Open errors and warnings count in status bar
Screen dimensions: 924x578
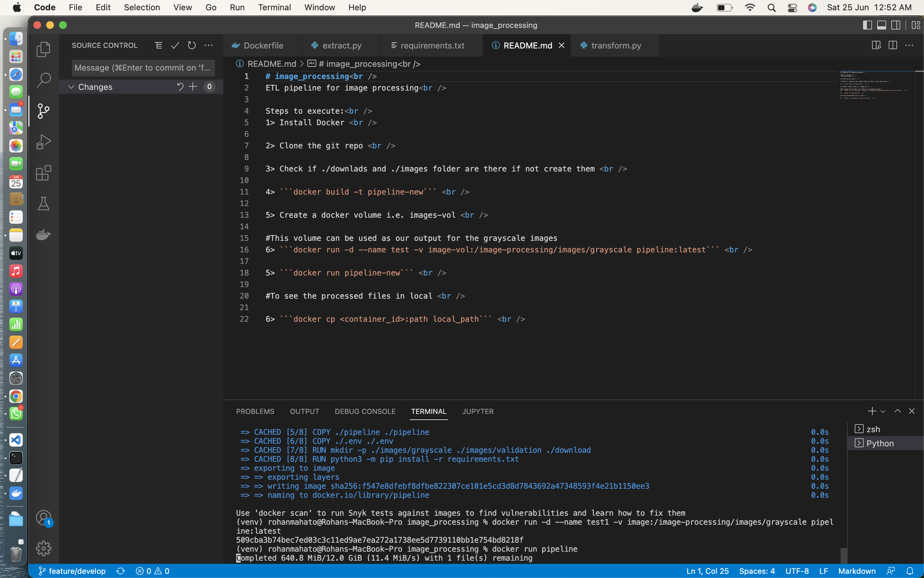coord(153,571)
